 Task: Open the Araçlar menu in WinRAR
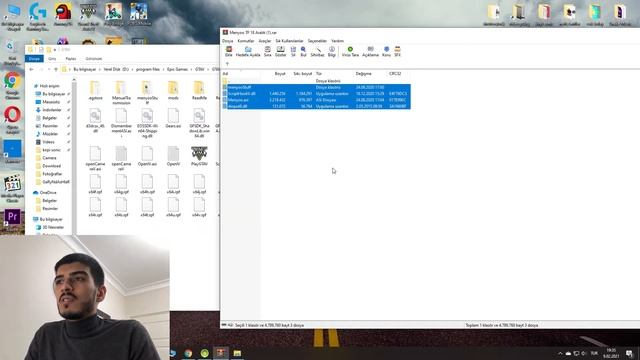pos(264,41)
